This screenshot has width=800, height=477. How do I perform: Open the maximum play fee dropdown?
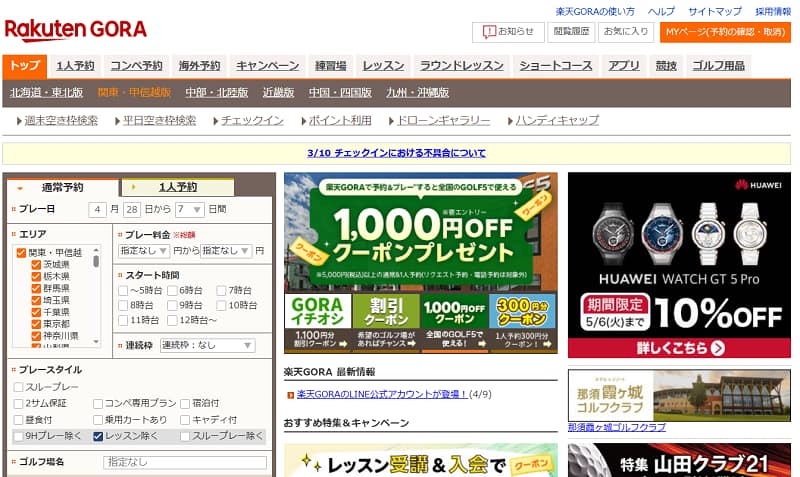pyautogui.click(x=226, y=250)
